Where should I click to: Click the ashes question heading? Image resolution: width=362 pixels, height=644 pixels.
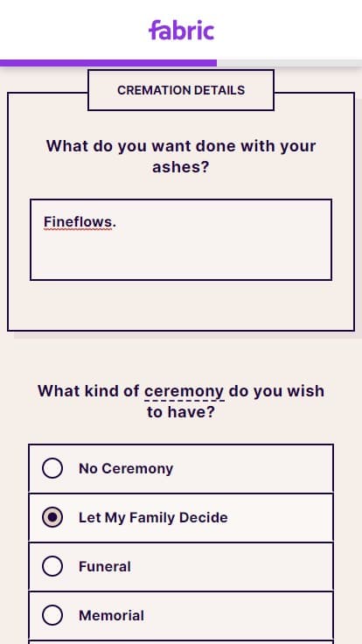tap(181, 157)
